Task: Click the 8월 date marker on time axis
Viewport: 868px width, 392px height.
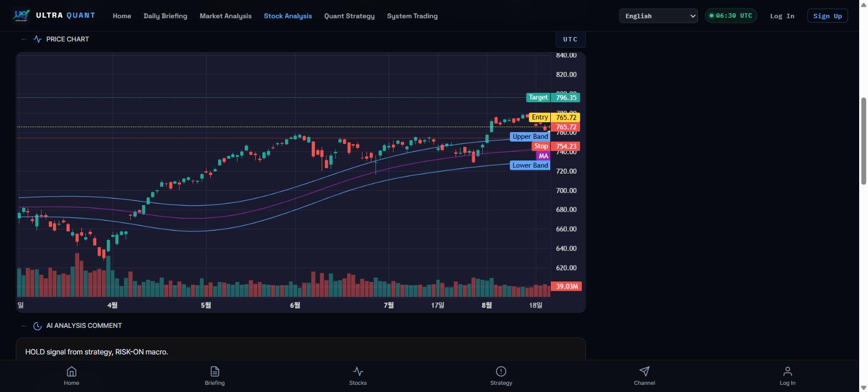Action: coord(487,305)
